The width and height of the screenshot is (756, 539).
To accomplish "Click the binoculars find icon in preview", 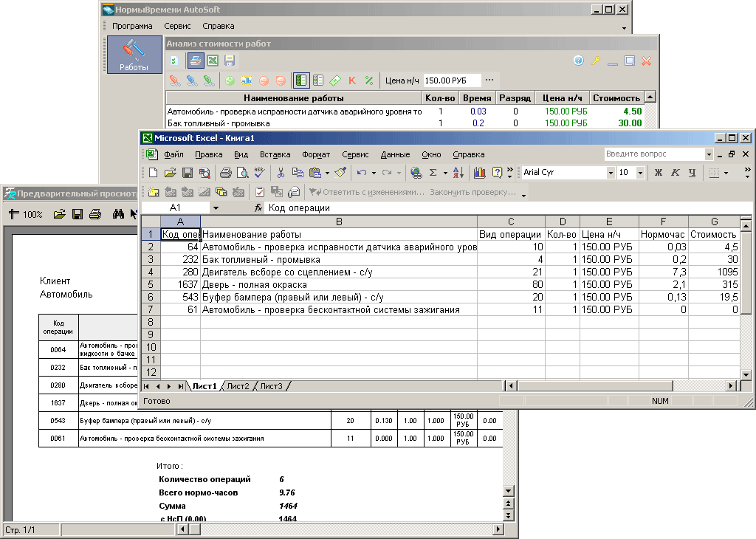I will (x=118, y=214).
